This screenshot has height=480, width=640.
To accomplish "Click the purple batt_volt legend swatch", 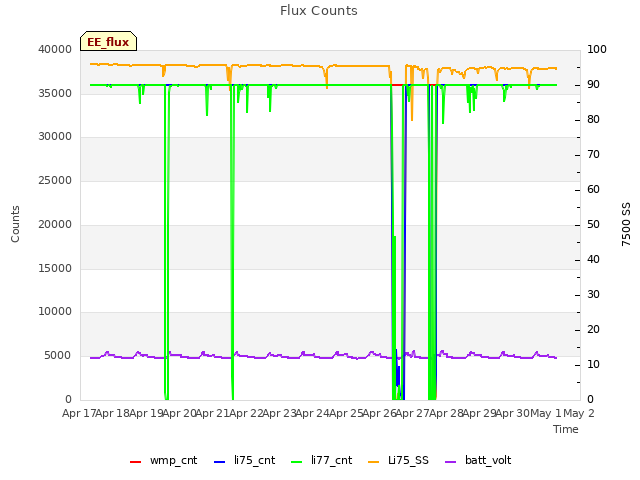I will coord(450,462).
